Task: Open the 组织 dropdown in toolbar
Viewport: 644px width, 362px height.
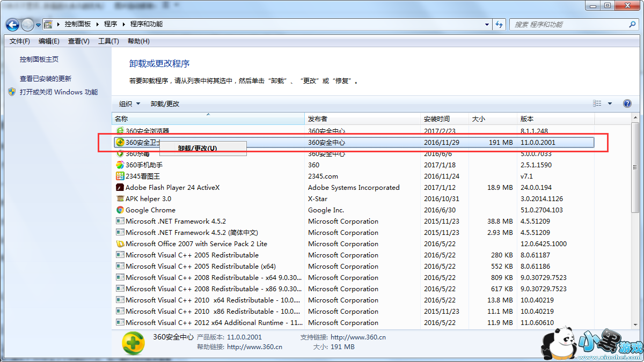Action: click(x=129, y=104)
